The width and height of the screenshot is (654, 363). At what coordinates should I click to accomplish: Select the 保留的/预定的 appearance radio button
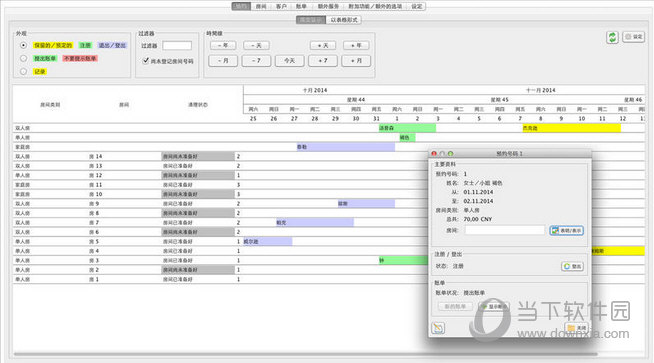point(23,45)
